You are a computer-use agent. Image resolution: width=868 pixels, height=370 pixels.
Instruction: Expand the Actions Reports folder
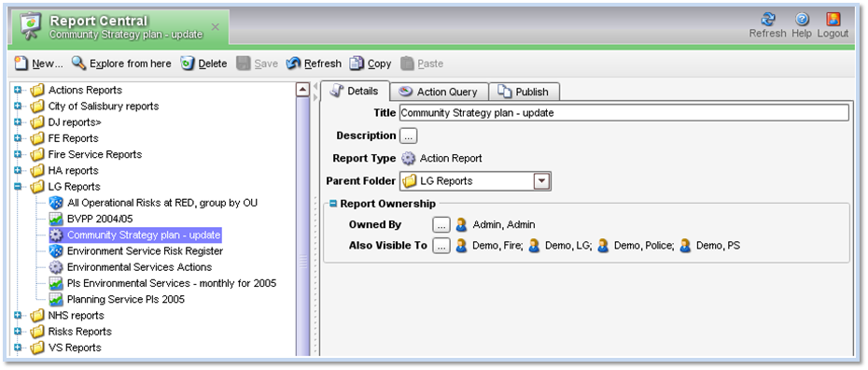click(18, 90)
